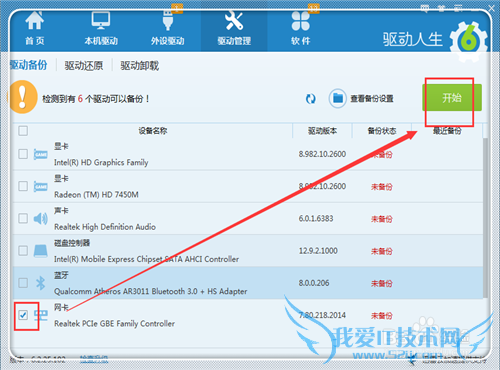500x370 pixels.
Task: Click the 设备名称 column header
Action: tap(153, 131)
